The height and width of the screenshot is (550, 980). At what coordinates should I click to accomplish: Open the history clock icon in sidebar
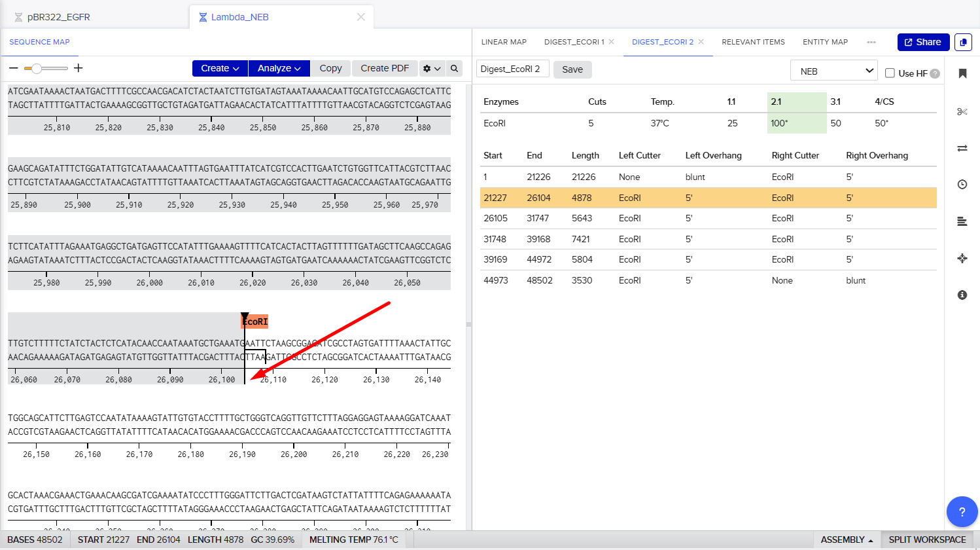pos(962,185)
